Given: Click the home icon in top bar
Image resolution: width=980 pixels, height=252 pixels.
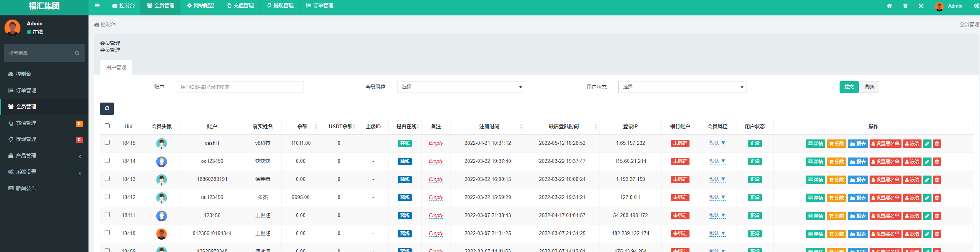Looking at the screenshot, I should [889, 6].
